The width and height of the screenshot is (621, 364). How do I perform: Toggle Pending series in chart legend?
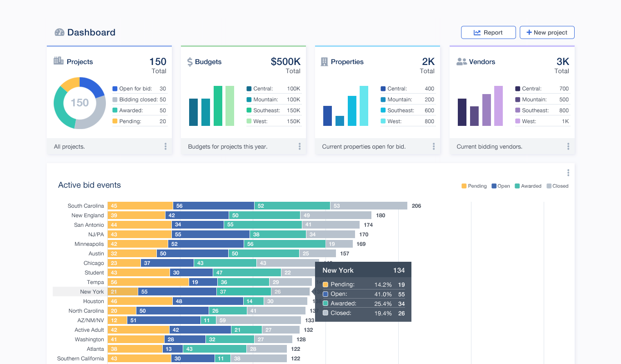(474, 186)
